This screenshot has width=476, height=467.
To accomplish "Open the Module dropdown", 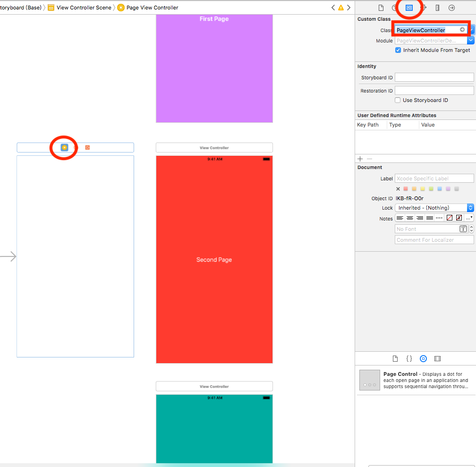I will (x=469, y=41).
